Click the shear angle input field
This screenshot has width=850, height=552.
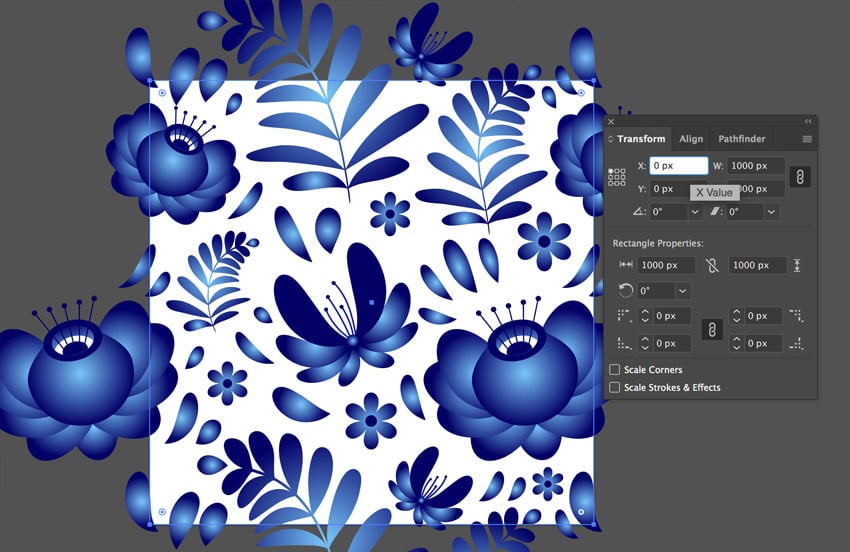745,211
